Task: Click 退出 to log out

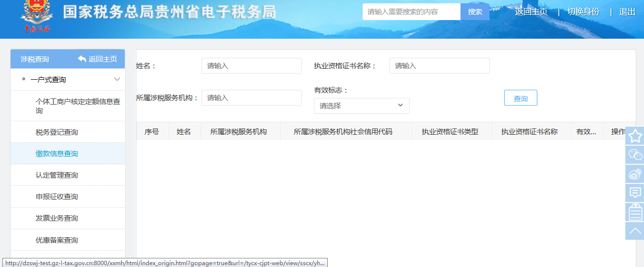Action: coord(627,12)
